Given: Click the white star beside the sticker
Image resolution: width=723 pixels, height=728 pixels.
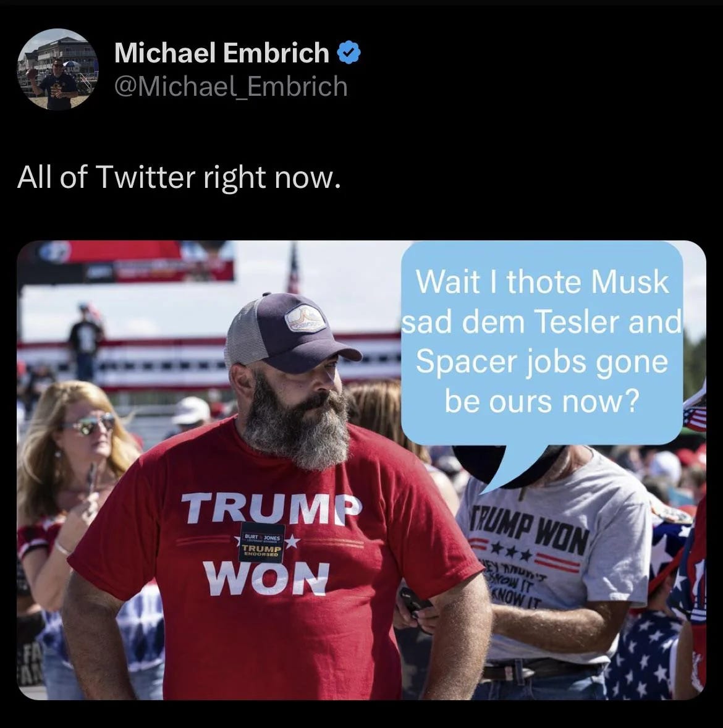Looking at the screenshot, I should click(x=292, y=542).
